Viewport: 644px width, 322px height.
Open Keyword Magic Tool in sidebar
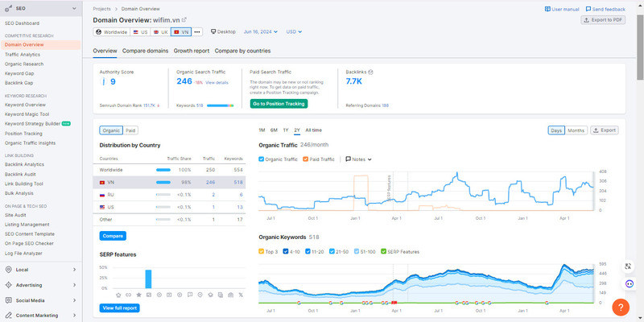pyautogui.click(x=27, y=114)
